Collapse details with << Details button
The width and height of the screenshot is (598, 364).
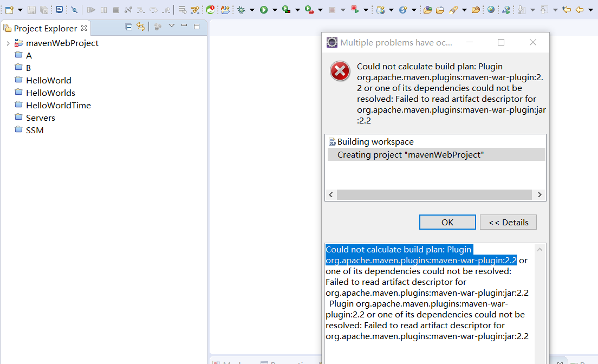[509, 223]
